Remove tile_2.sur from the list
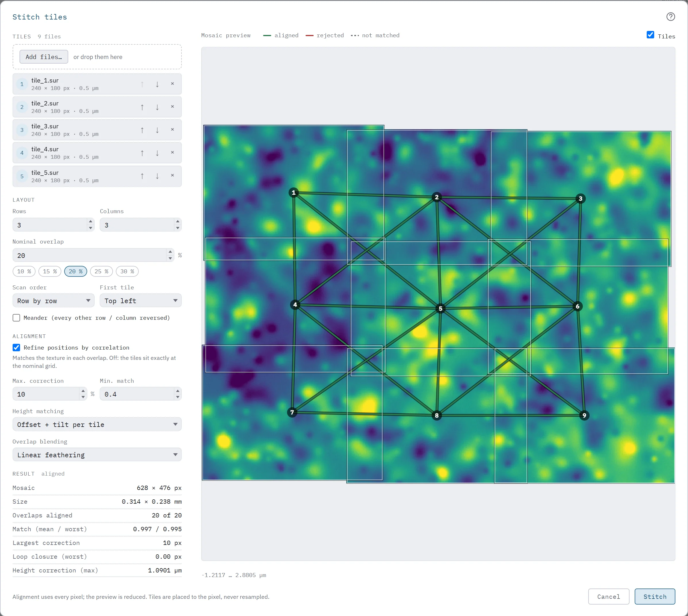This screenshot has height=616, width=688. coord(172,107)
